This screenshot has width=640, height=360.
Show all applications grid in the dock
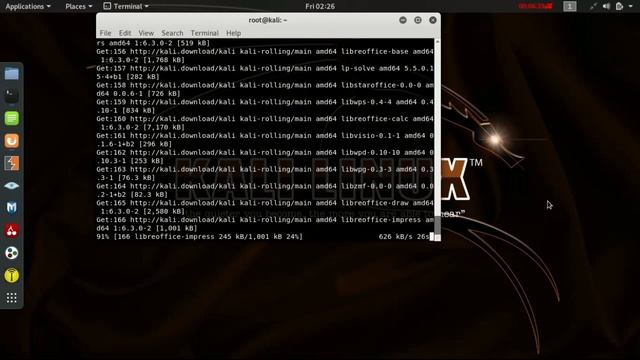pos(11,298)
